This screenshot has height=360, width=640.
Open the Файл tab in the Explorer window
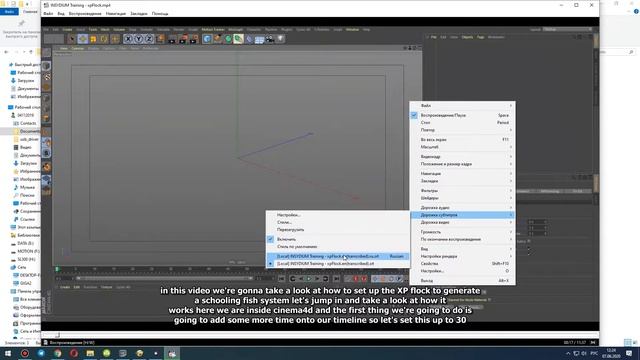(x=9, y=12)
